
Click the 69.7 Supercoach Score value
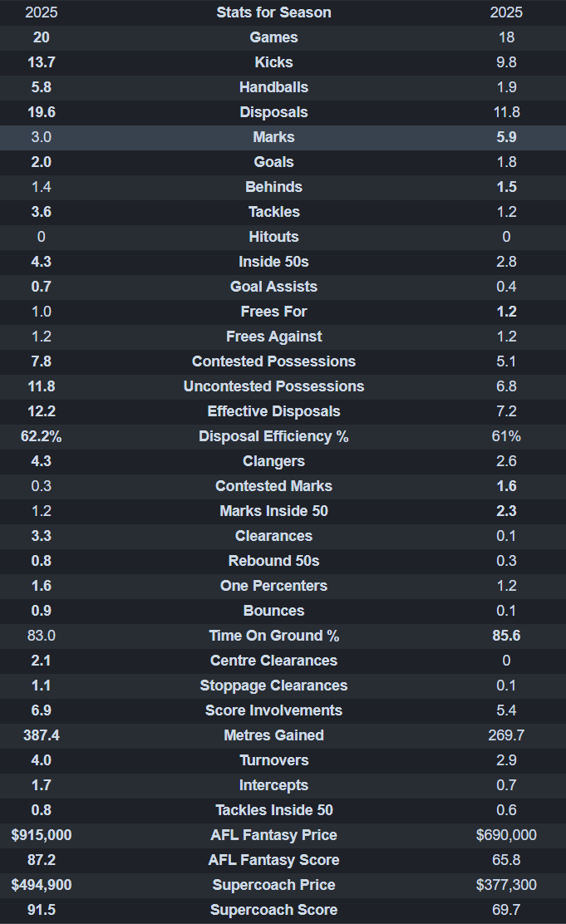pyautogui.click(x=506, y=910)
